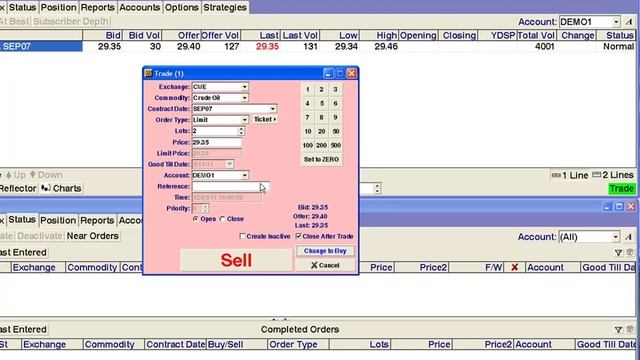Click the red X column header
The image size is (640, 360).
pos(515,267)
